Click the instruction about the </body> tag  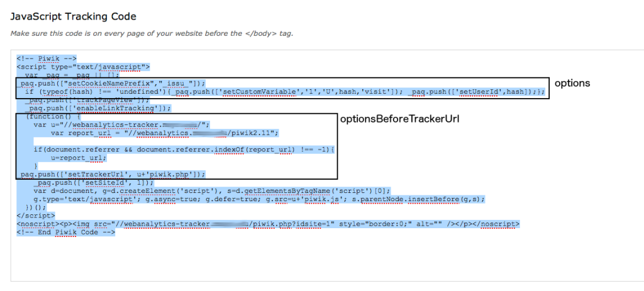tap(152, 34)
